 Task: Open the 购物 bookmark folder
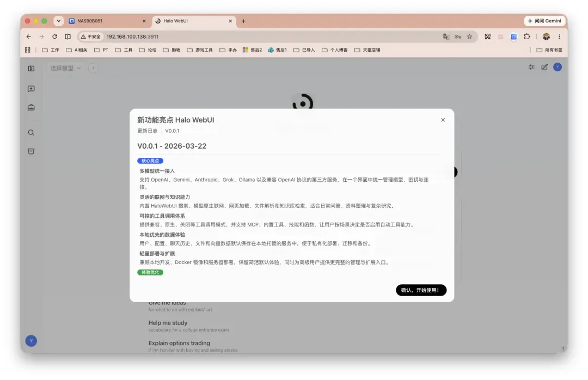(x=171, y=50)
